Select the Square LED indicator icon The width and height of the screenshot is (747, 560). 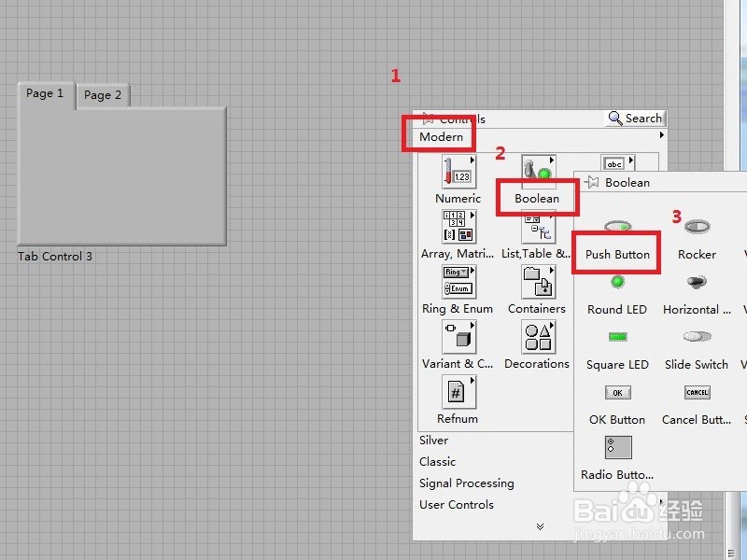618,337
